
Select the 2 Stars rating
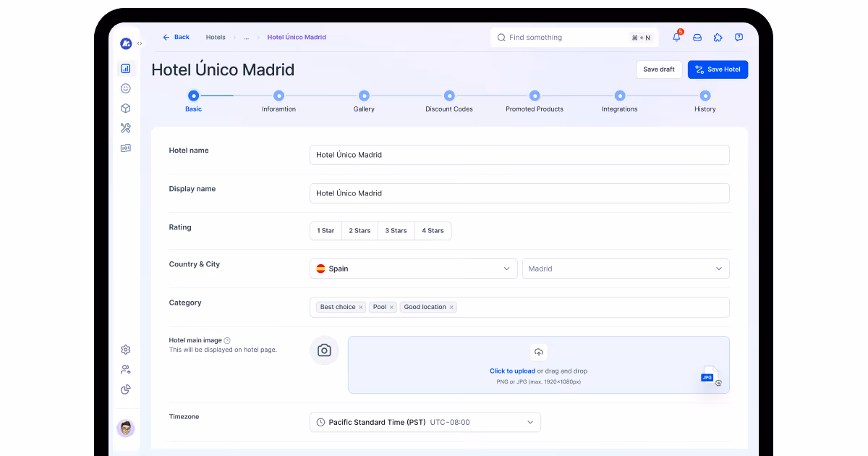coord(359,231)
